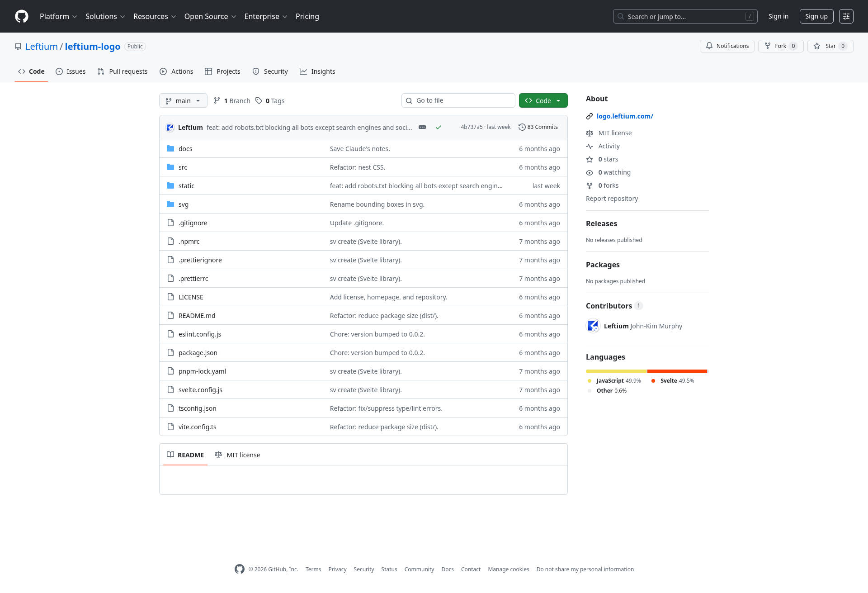This screenshot has height=593, width=868.
Task: Open the docs folder icon
Action: click(x=170, y=149)
